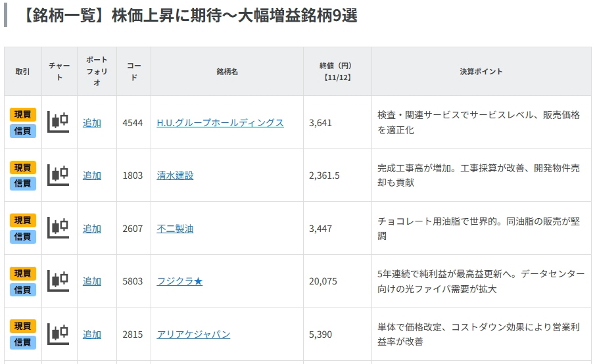
Task: Click closing price 20,075
Action: [323, 281]
